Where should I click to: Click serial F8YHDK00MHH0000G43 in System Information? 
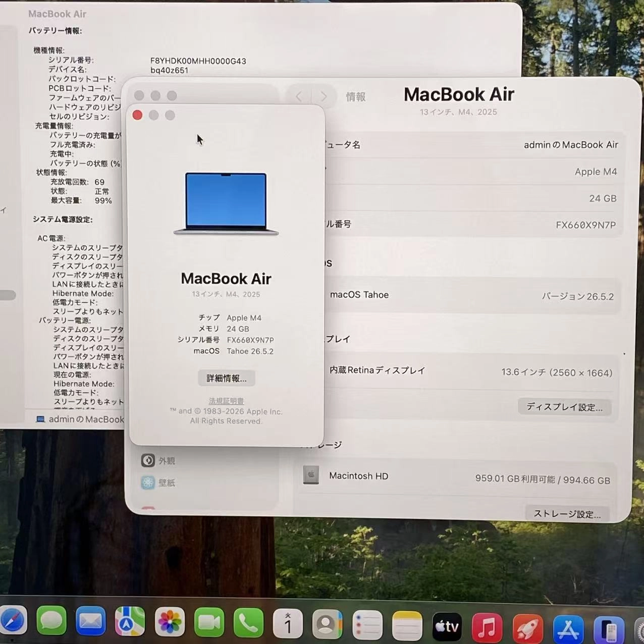point(198,61)
